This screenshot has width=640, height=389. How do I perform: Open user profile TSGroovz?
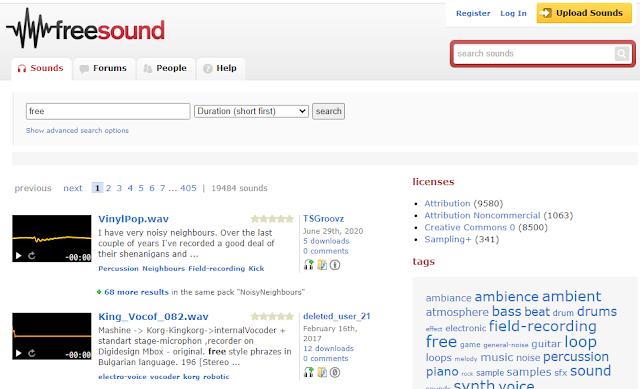coord(323,219)
